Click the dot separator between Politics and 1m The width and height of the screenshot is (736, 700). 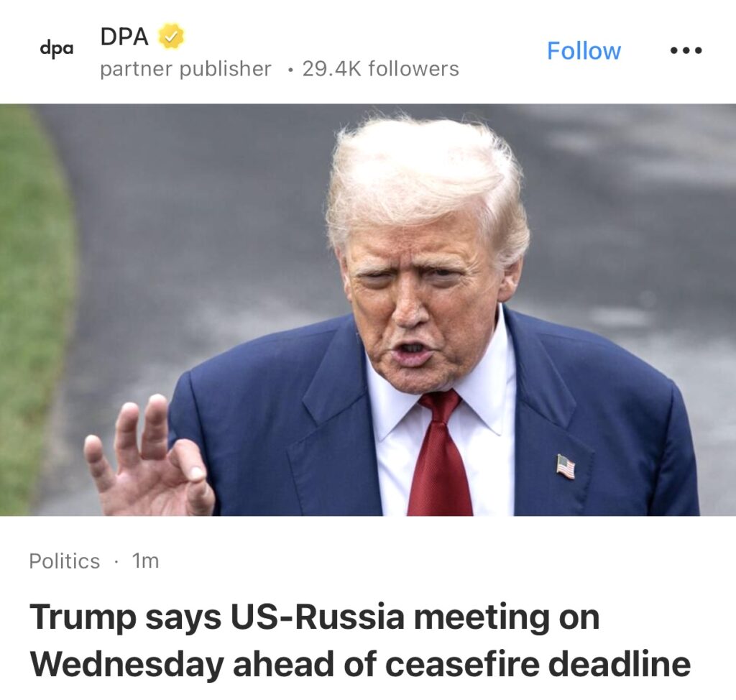tap(116, 562)
